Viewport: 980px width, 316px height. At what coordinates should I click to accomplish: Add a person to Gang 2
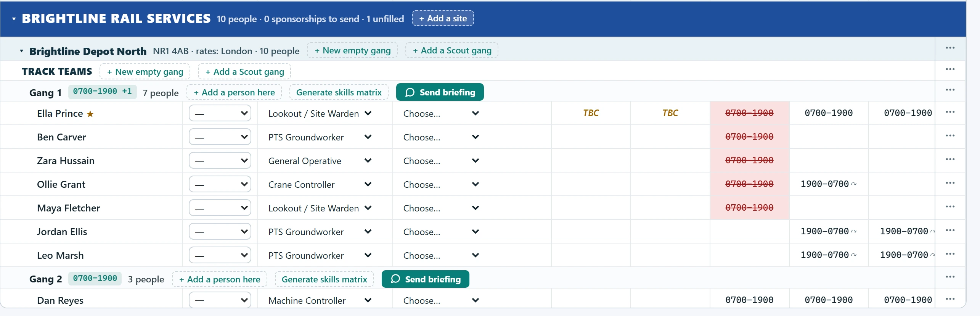pos(220,279)
